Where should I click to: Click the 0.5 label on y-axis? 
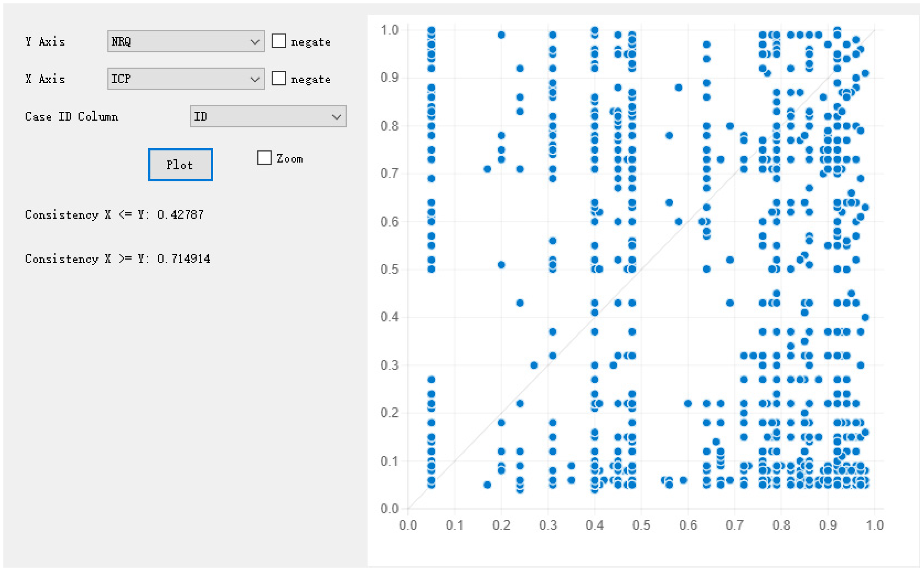click(x=389, y=269)
